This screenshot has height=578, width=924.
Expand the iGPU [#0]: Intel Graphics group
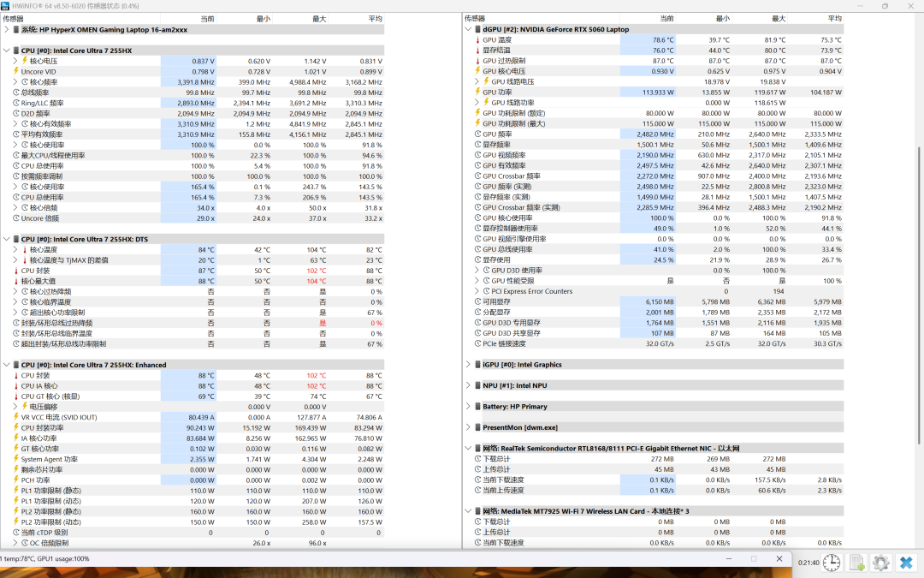(469, 365)
